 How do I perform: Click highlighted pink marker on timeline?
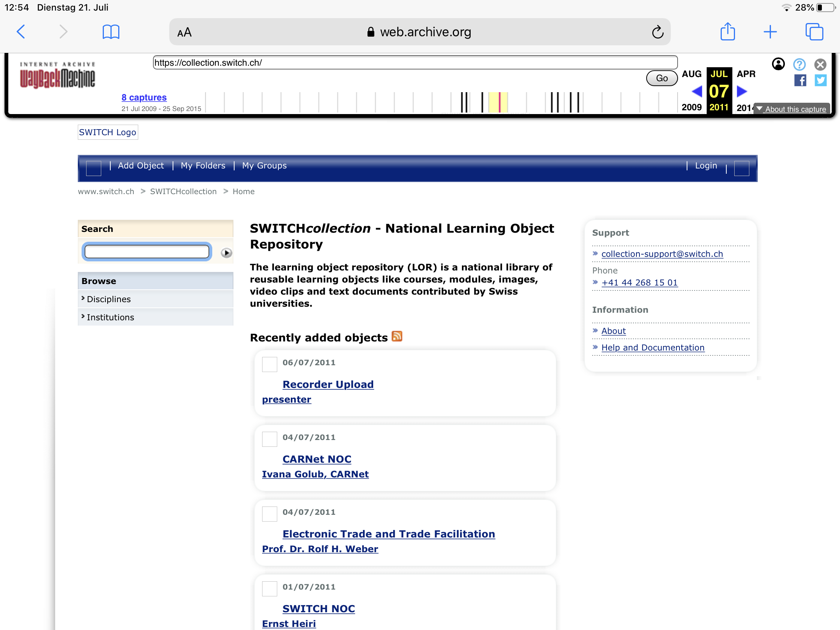coord(499,102)
